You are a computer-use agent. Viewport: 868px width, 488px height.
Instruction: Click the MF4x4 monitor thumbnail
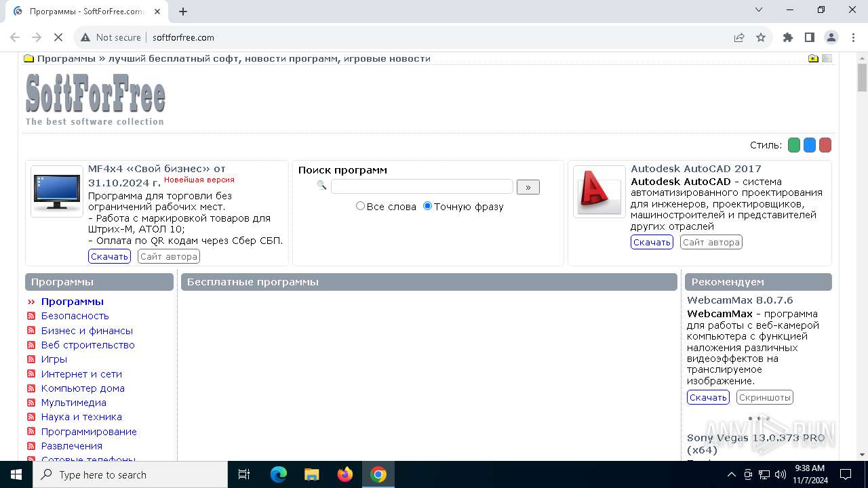tap(57, 191)
